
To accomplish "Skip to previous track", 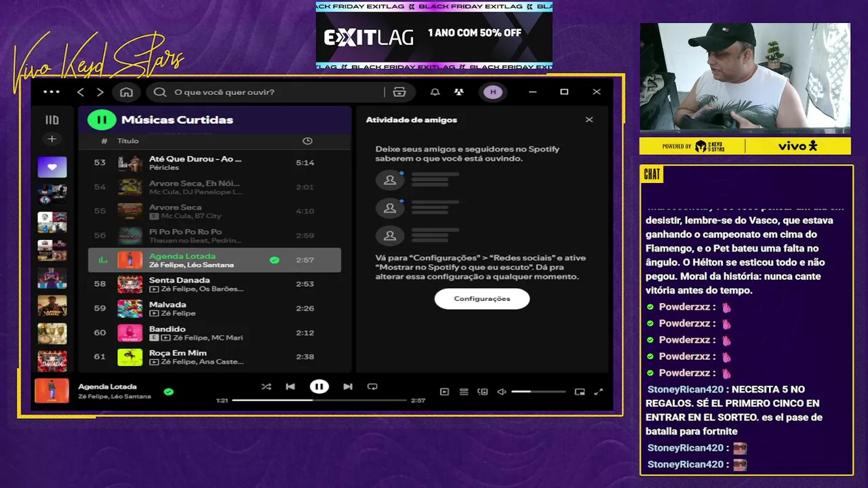I will click(x=290, y=386).
